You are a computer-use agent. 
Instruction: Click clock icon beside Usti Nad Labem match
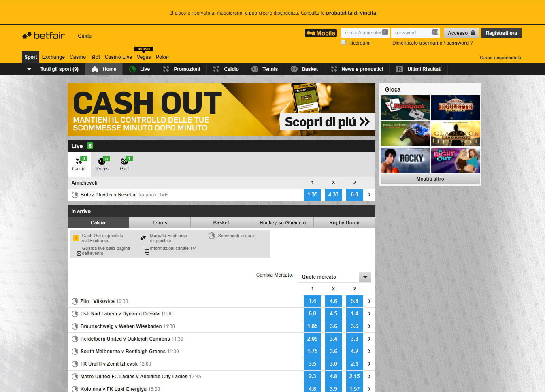coord(75,314)
